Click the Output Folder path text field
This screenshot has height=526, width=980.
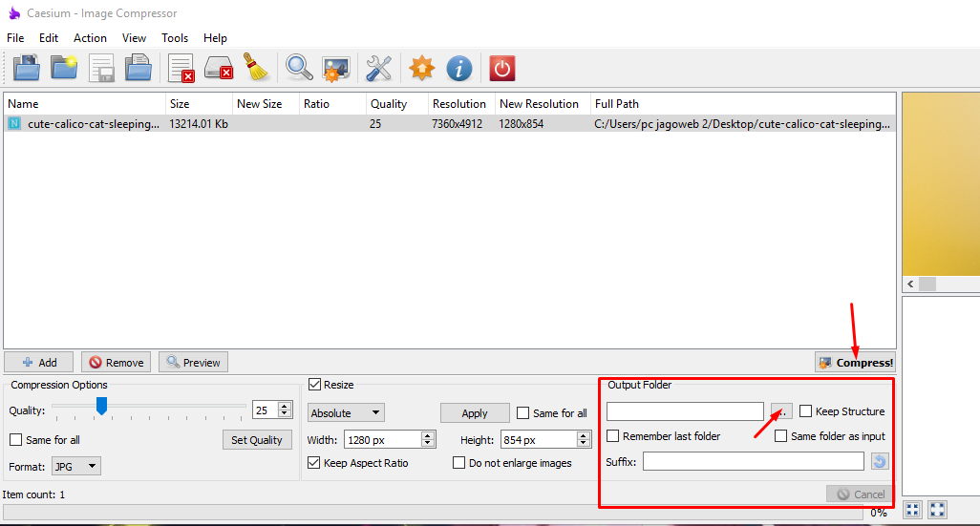tap(684, 411)
